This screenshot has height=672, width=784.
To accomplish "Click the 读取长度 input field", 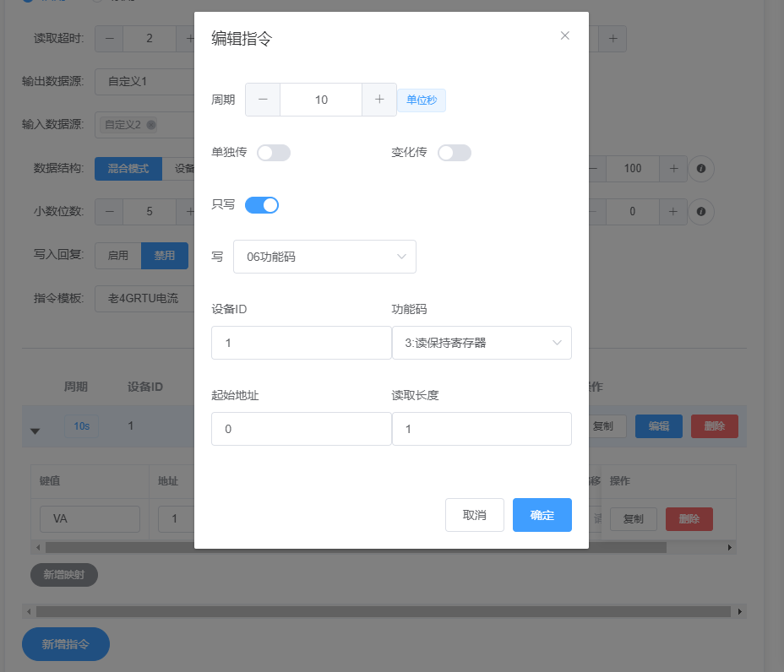I will coord(482,429).
